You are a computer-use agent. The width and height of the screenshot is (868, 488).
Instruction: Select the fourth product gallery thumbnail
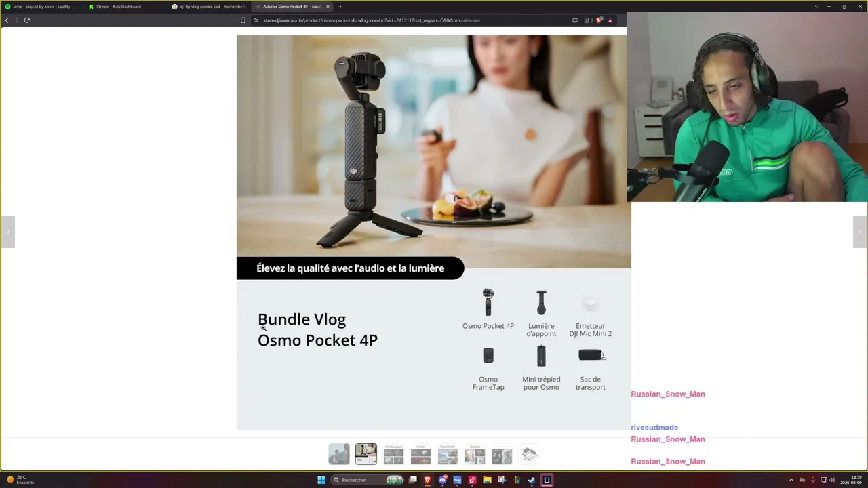[420, 454]
